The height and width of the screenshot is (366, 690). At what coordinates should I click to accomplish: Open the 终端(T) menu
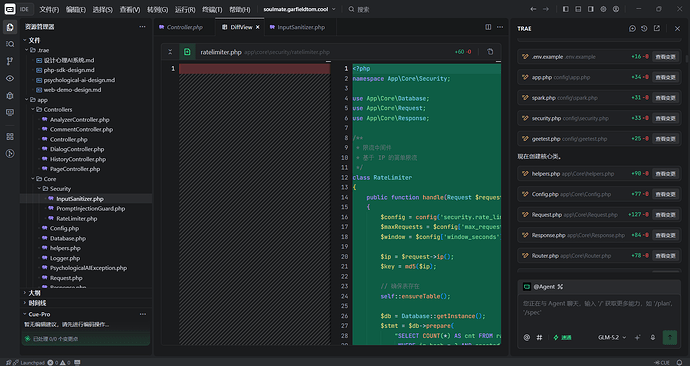[212, 9]
